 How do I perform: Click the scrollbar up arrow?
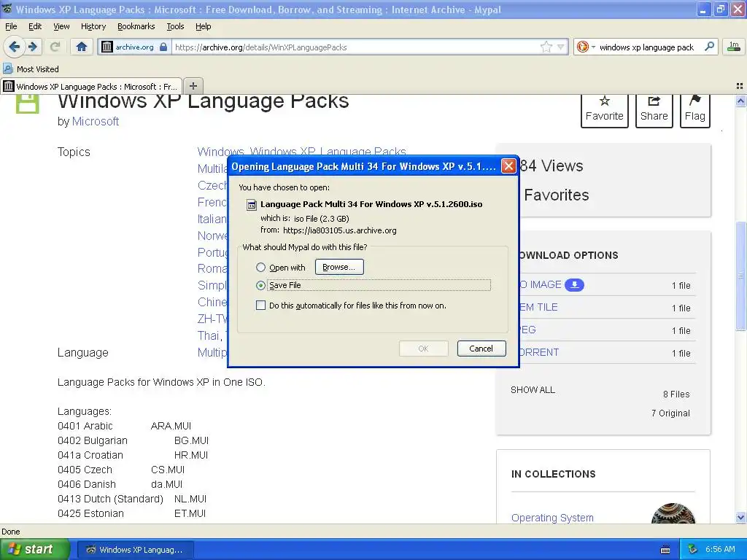pos(740,101)
